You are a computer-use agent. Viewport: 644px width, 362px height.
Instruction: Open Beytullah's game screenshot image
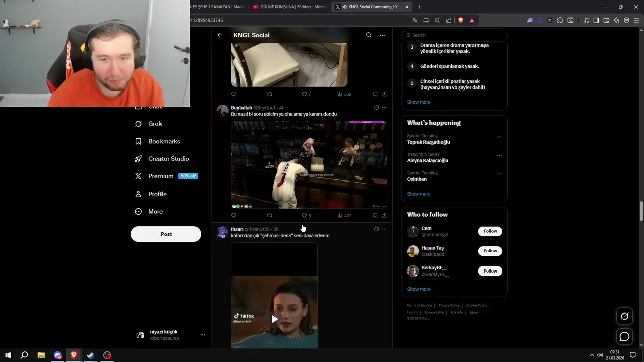pyautogui.click(x=309, y=164)
